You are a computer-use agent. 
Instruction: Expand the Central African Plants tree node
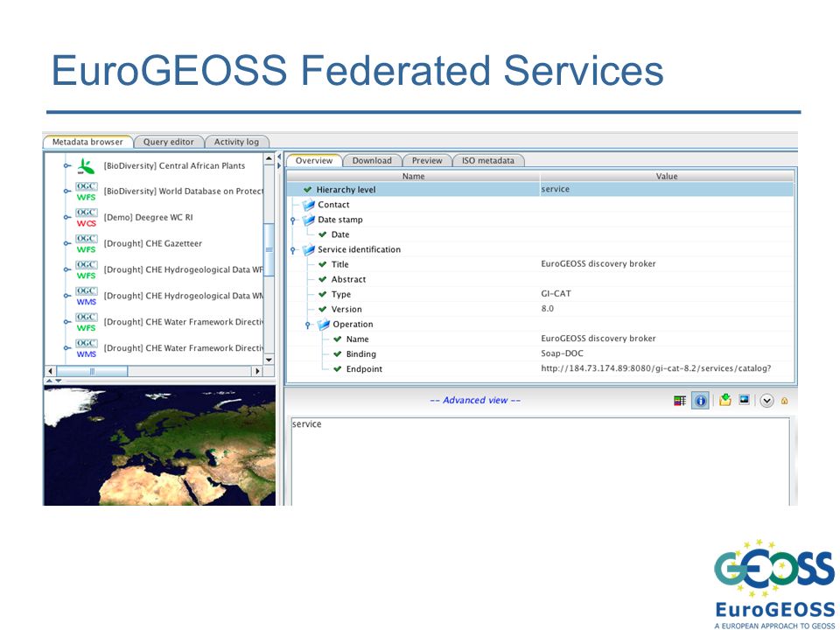point(67,166)
